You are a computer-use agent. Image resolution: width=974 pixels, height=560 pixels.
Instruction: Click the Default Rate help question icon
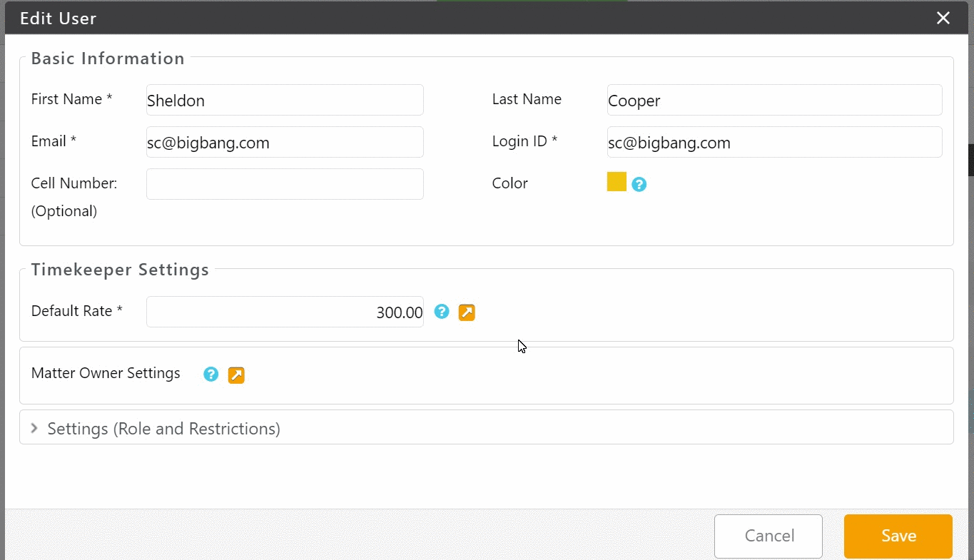(442, 312)
